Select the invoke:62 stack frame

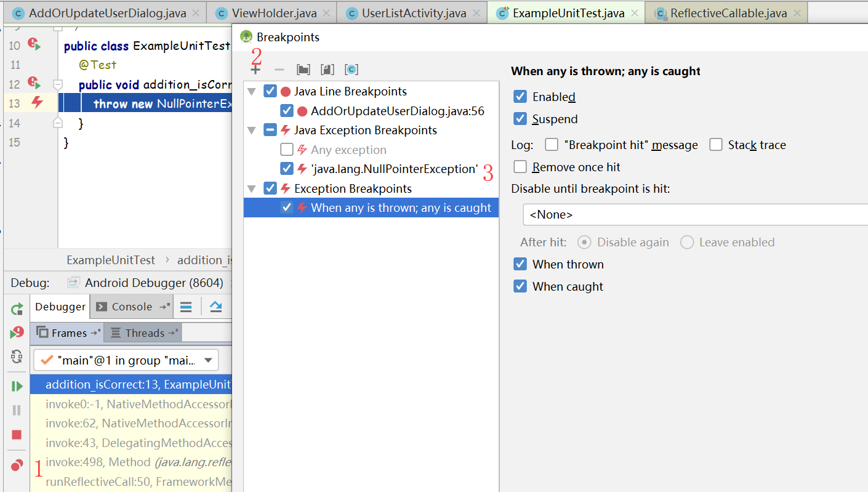point(131,424)
